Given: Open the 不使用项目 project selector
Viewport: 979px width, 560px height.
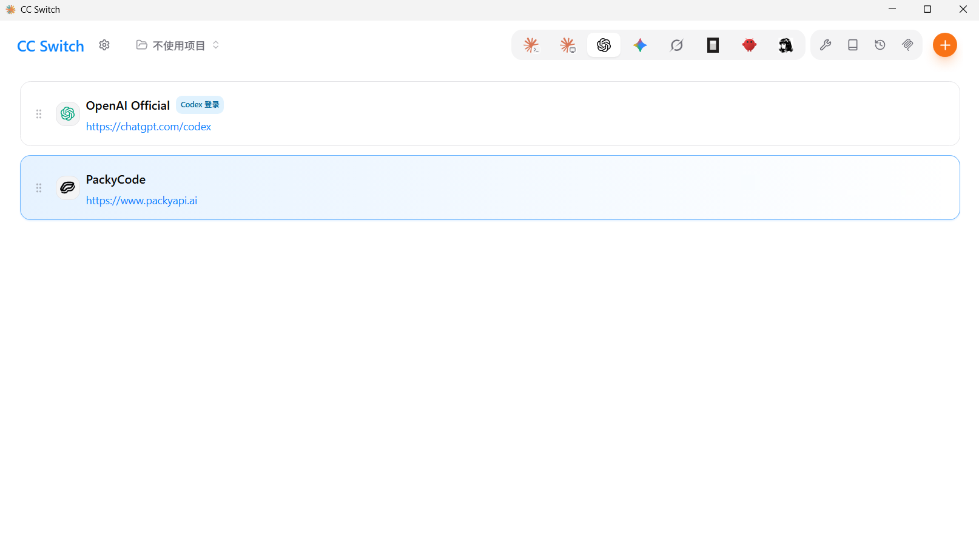Looking at the screenshot, I should click(x=178, y=45).
